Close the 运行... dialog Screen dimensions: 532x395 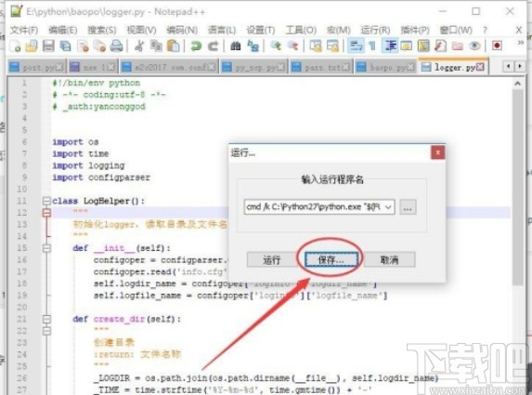click(437, 152)
